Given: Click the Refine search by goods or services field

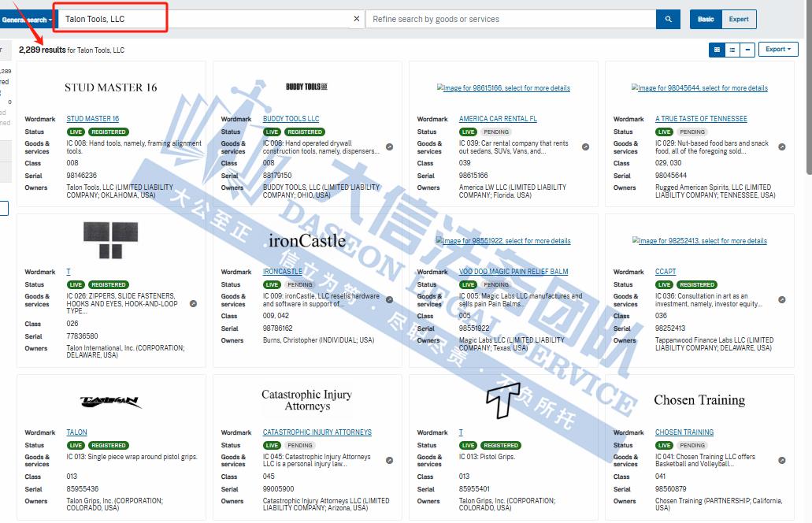Looking at the screenshot, I should coord(510,19).
